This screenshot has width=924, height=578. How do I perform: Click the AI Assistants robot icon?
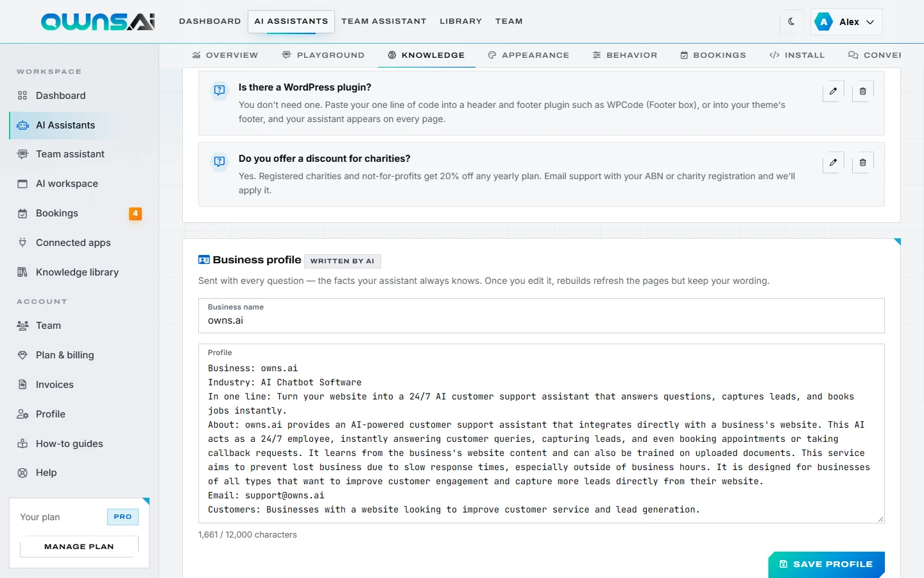22,125
